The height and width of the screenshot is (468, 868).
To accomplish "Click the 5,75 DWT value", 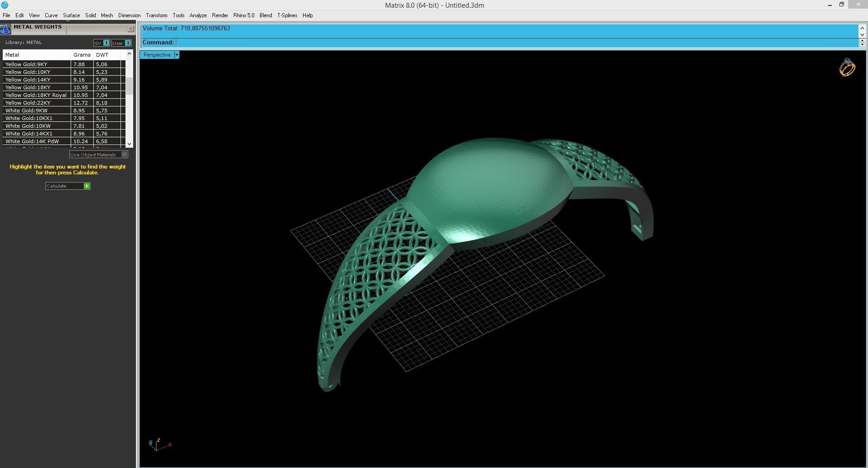I will 101,111.
